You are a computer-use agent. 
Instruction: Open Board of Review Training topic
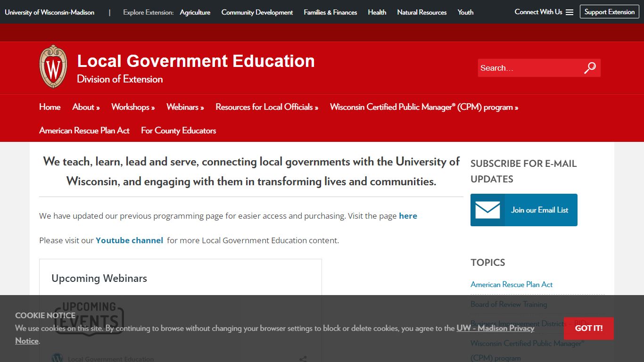pyautogui.click(x=509, y=304)
